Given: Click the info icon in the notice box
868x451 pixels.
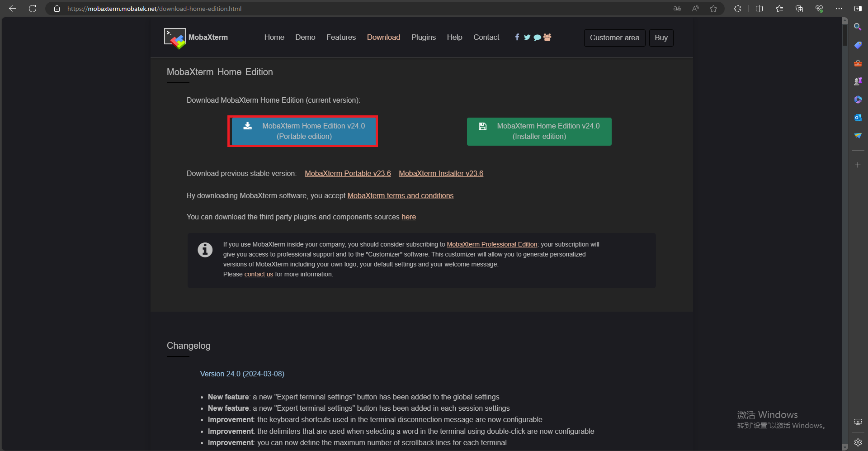Looking at the screenshot, I should [x=205, y=250].
